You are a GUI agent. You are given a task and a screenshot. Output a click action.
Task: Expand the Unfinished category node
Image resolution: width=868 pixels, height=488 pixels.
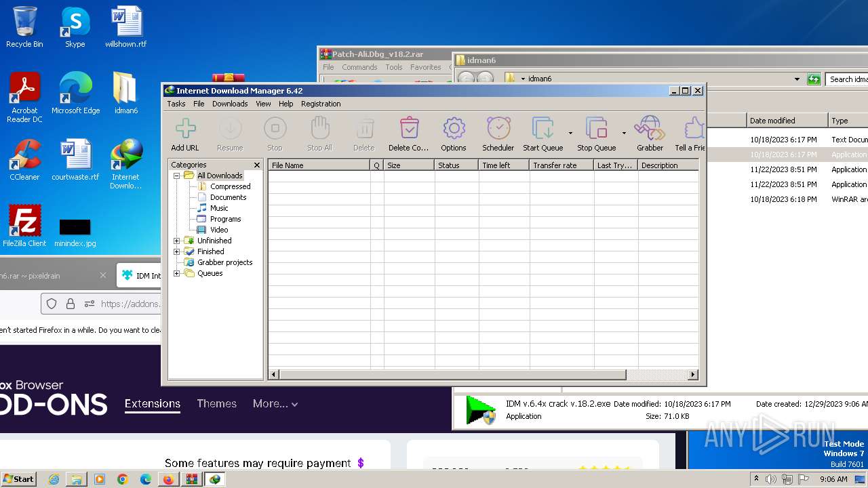click(177, 241)
